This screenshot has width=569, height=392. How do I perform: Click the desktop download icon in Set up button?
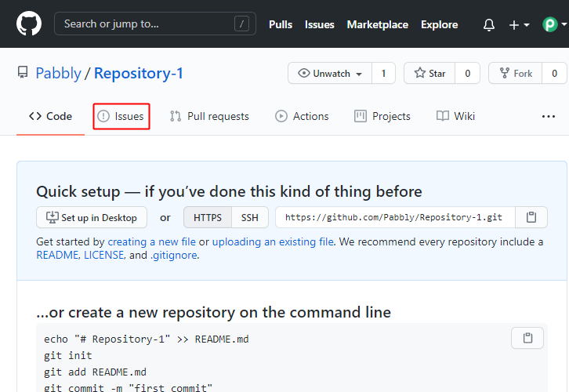pos(53,217)
